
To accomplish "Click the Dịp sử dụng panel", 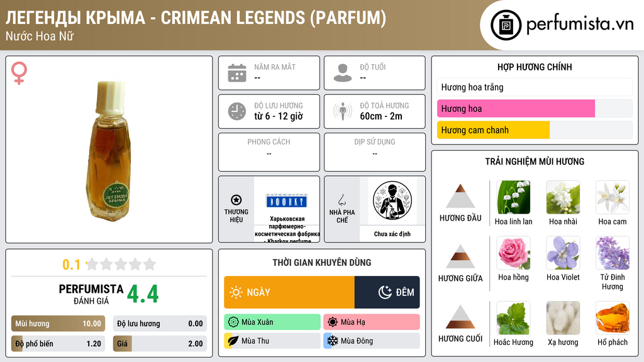I will [x=375, y=152].
